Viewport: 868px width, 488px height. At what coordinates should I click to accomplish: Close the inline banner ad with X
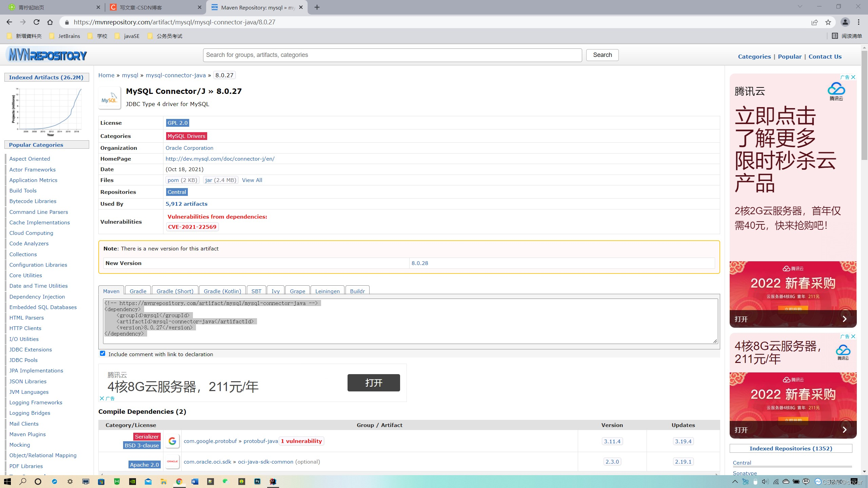click(x=102, y=398)
